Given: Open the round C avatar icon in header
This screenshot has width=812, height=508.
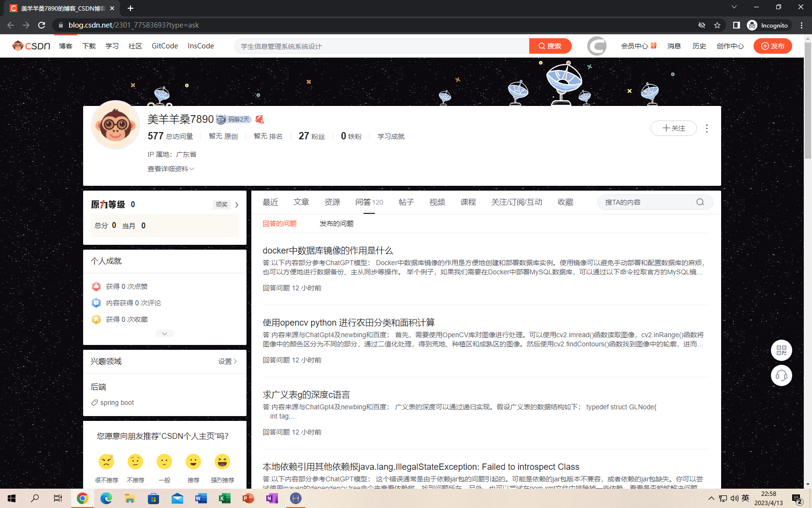Looking at the screenshot, I should [x=597, y=46].
